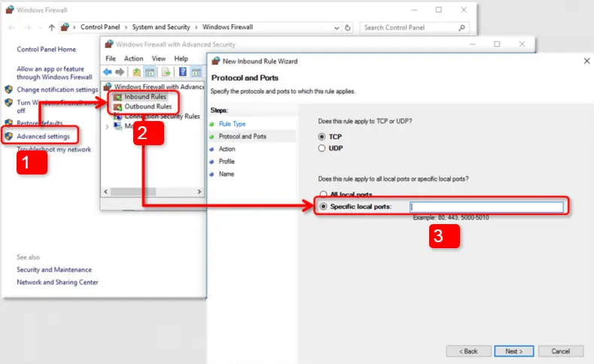The height and width of the screenshot is (364, 594).
Task: Click the Windows Firewall with Advanced Security root icon
Action: coord(108,86)
